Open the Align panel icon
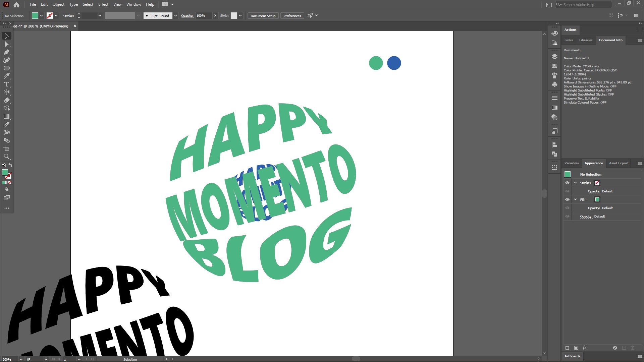The image size is (644, 362). coord(554,145)
